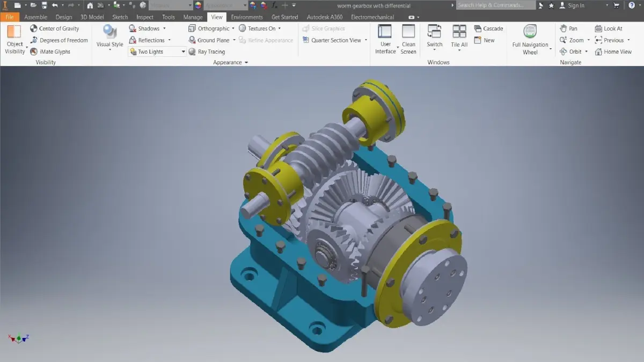Switch to the Assemble tab
This screenshot has width=644, height=362.
coord(35,17)
